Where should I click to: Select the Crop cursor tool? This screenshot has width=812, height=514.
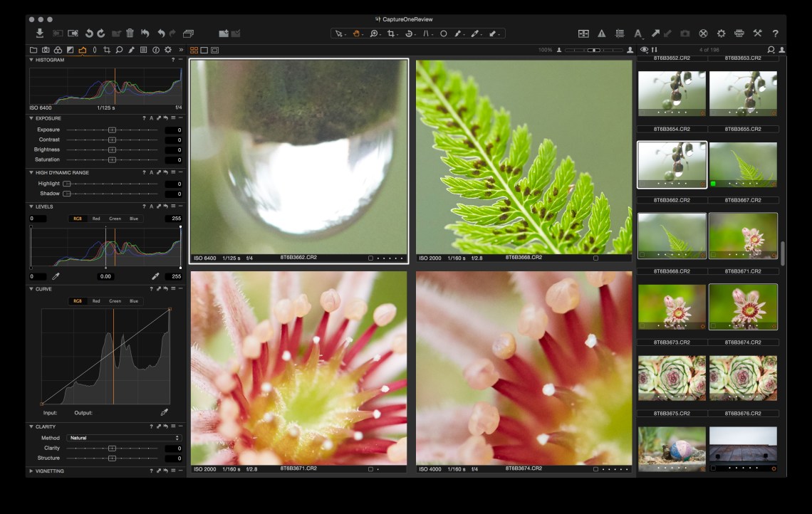(392, 33)
